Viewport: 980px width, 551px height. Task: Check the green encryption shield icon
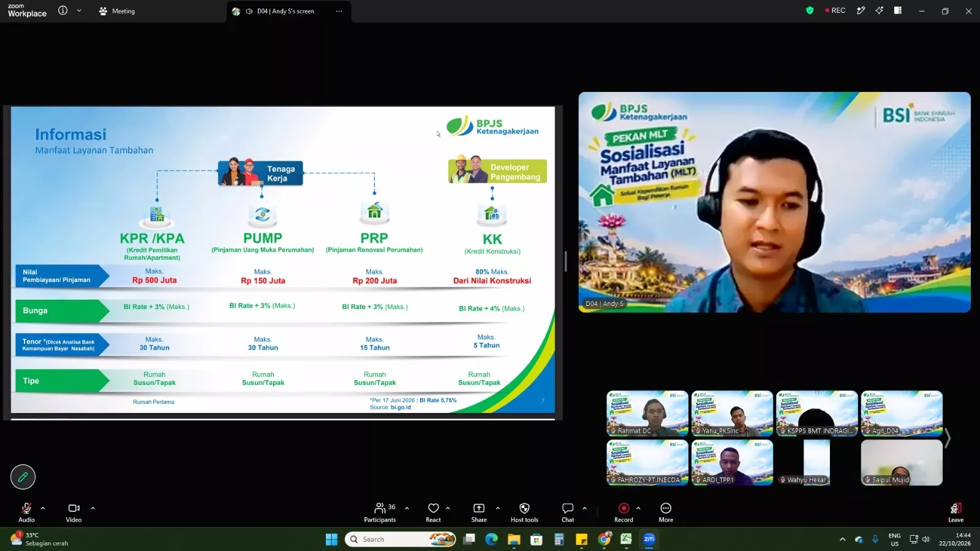pyautogui.click(x=810, y=10)
